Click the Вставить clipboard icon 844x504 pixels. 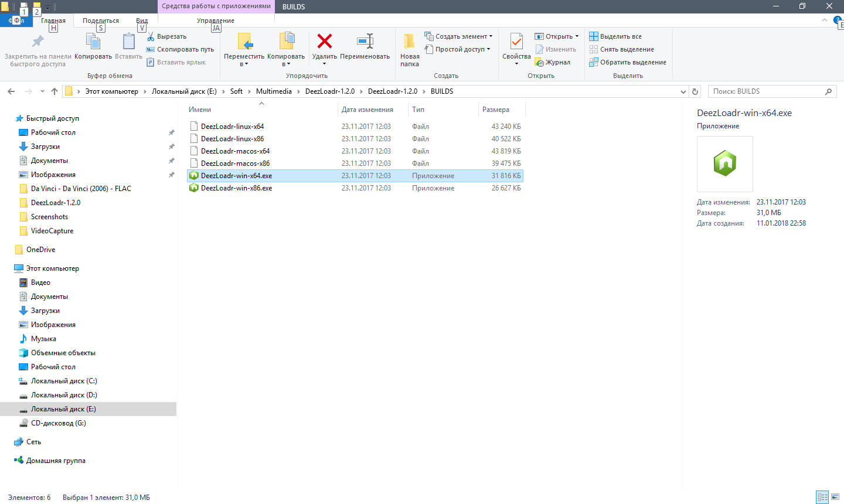click(128, 41)
